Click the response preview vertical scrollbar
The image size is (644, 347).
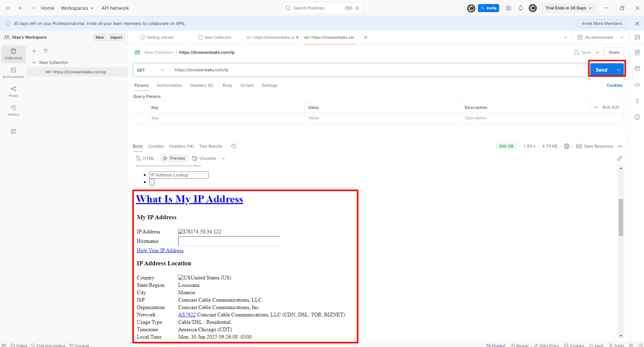pos(621,218)
